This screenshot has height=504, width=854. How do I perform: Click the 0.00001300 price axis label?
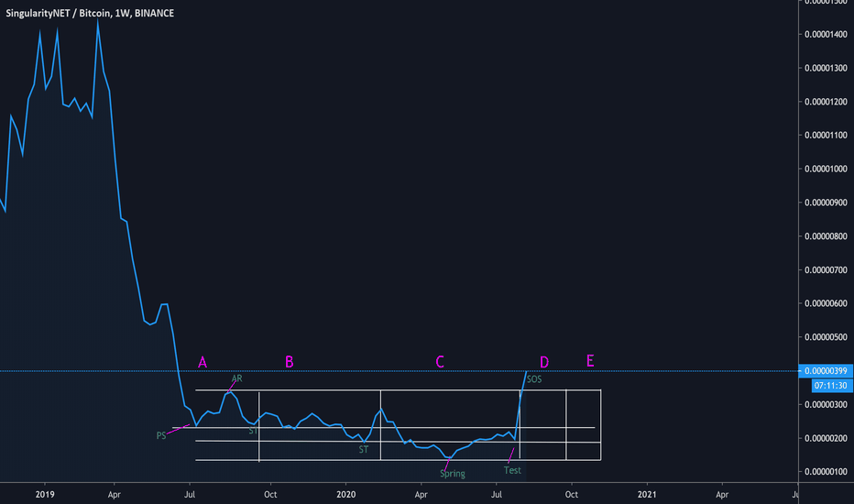click(826, 68)
